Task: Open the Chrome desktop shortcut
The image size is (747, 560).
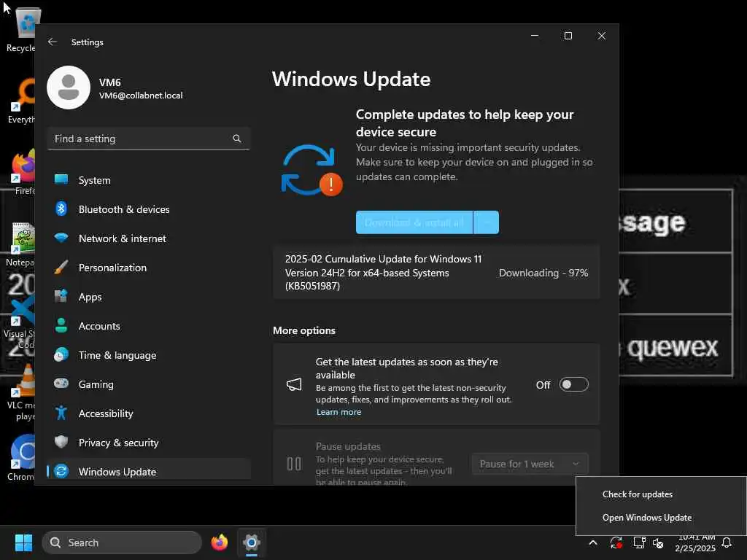Action: click(21, 458)
